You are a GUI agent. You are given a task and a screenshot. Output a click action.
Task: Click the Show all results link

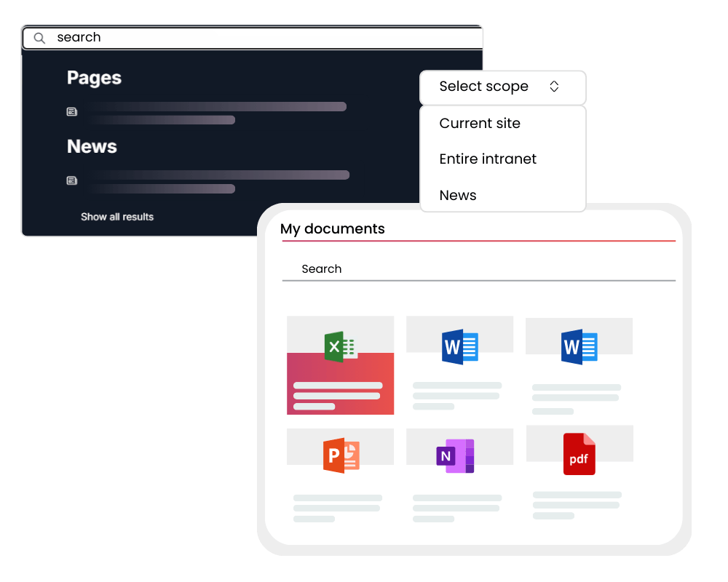click(117, 217)
